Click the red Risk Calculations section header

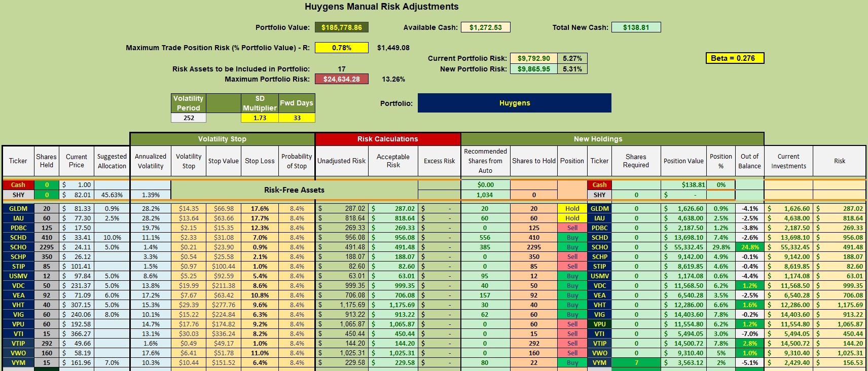(388, 139)
